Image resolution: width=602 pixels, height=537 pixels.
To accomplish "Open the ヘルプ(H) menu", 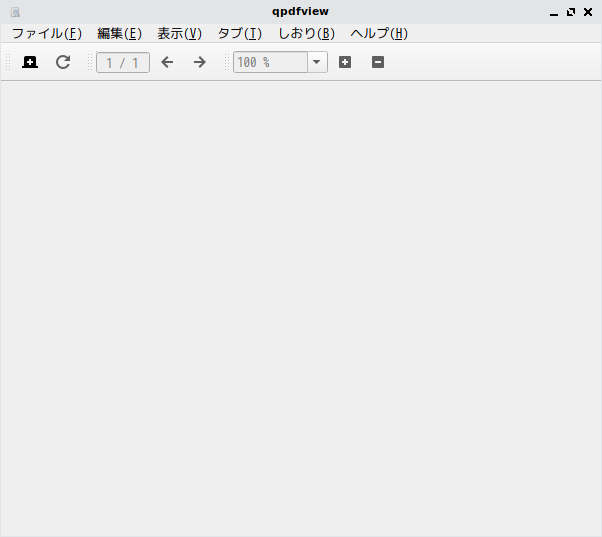I will point(379,33).
